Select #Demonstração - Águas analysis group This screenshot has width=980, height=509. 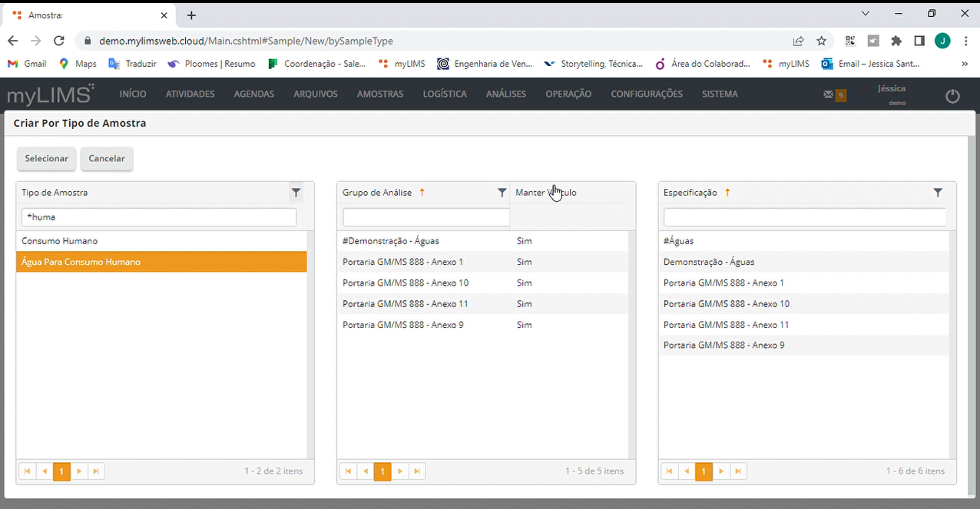(482, 241)
